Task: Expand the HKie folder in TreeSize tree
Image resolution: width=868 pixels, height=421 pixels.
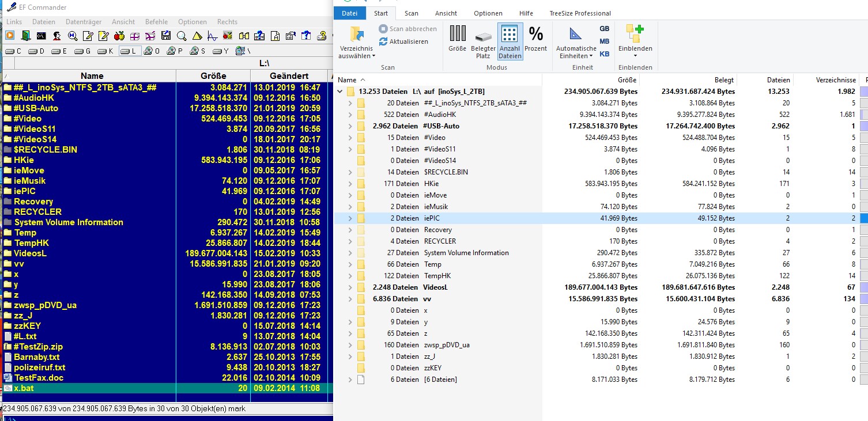Action: pos(350,184)
